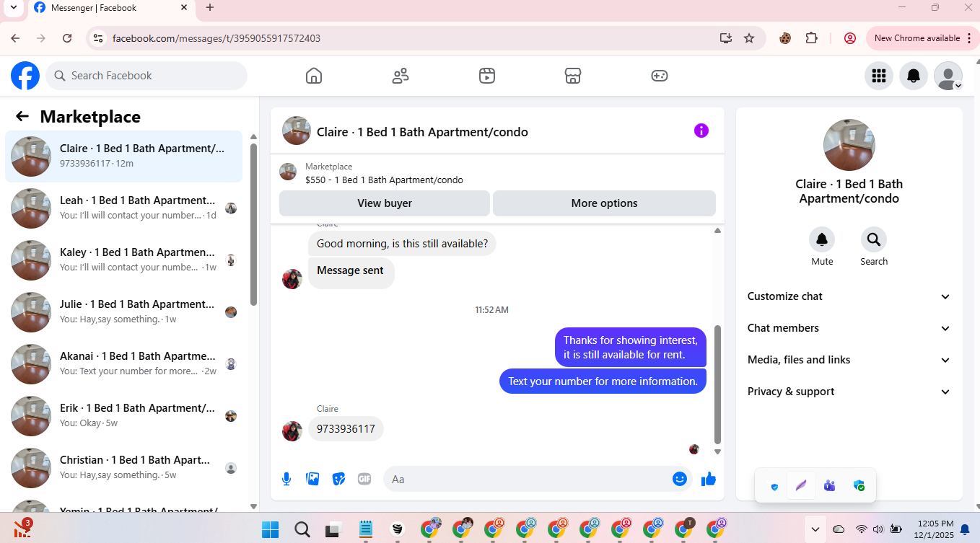The width and height of the screenshot is (980, 543).
Task: Open Wi-Fi network settings in tray
Action: (862, 529)
